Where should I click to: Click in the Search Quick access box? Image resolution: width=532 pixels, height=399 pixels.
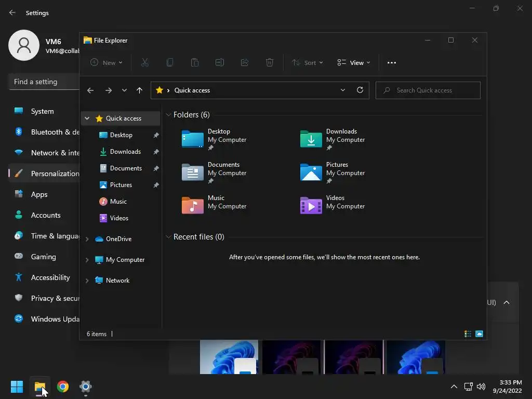[x=428, y=90]
